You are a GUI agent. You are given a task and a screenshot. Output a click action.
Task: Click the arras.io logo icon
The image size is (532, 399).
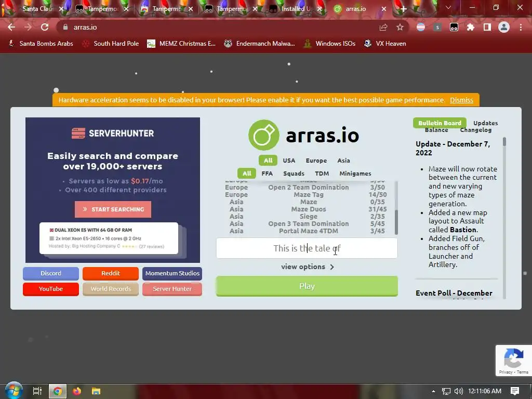click(x=263, y=135)
